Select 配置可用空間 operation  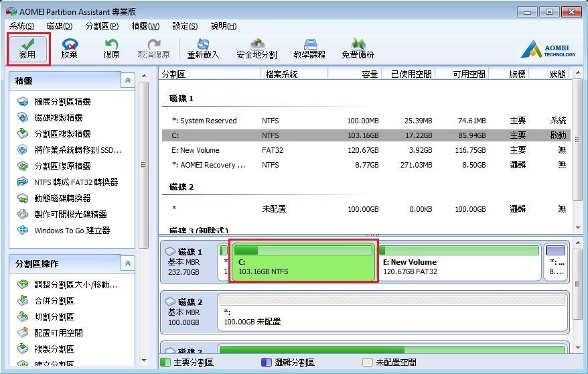click(x=50, y=333)
